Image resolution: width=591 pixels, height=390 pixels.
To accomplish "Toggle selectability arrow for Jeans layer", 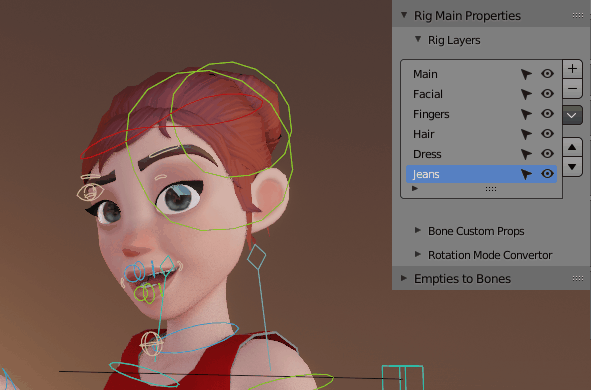I will pos(526,174).
